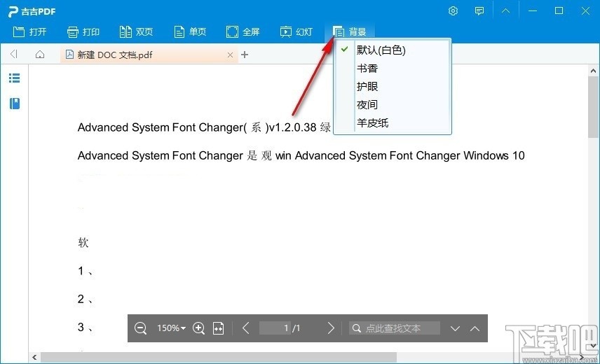Viewport: 600px width, 364px height.
Task: Collapse sidebar with left arrow icon
Action: coord(14,54)
